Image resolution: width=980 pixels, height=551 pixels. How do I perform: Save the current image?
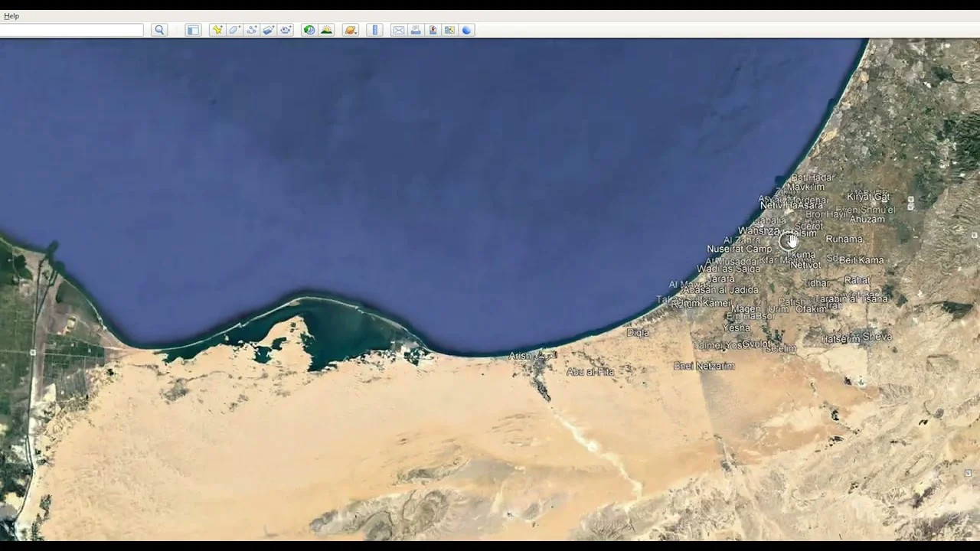click(433, 30)
